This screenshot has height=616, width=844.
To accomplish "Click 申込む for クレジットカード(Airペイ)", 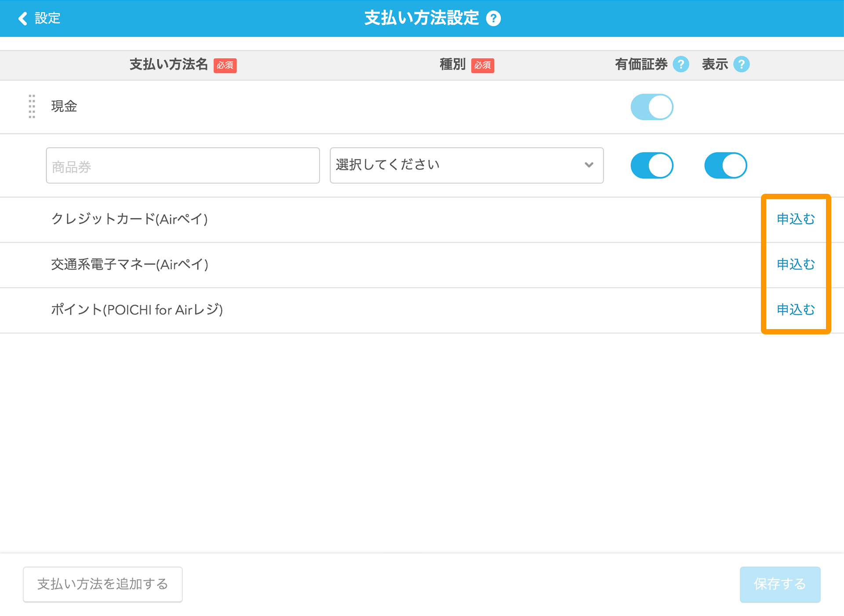I will coord(796,219).
